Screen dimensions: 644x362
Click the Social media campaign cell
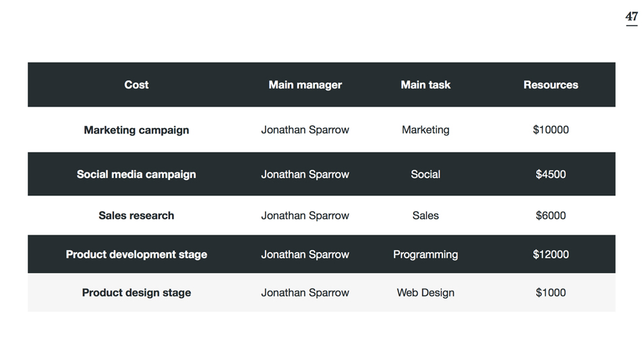(x=136, y=174)
